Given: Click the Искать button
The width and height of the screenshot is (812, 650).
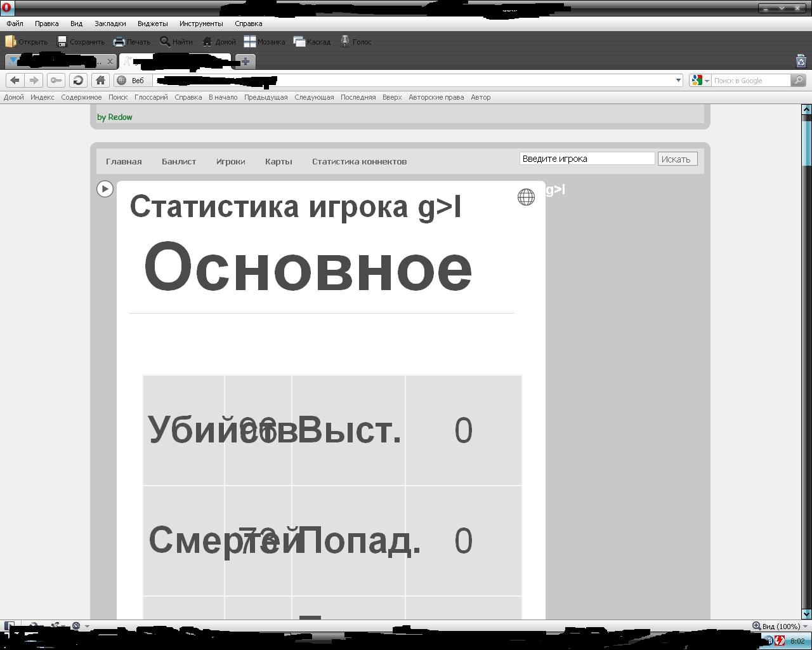Looking at the screenshot, I should coord(677,159).
